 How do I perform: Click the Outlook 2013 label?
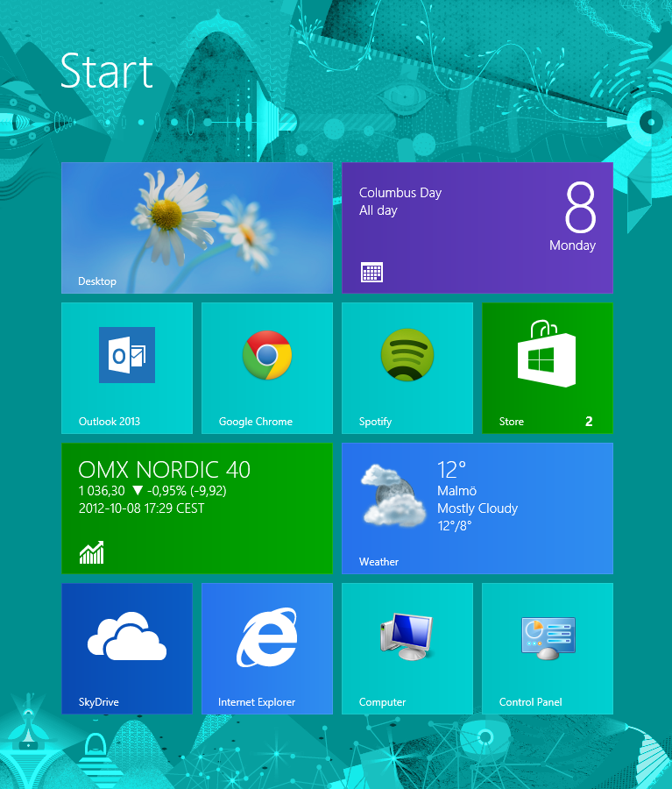coord(110,422)
